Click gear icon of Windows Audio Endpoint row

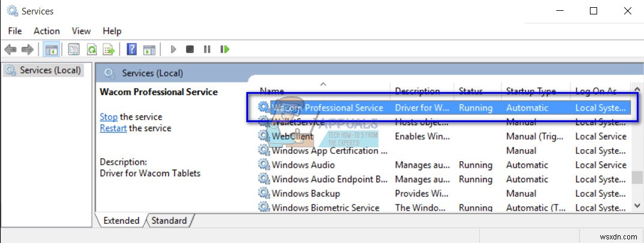(x=264, y=179)
